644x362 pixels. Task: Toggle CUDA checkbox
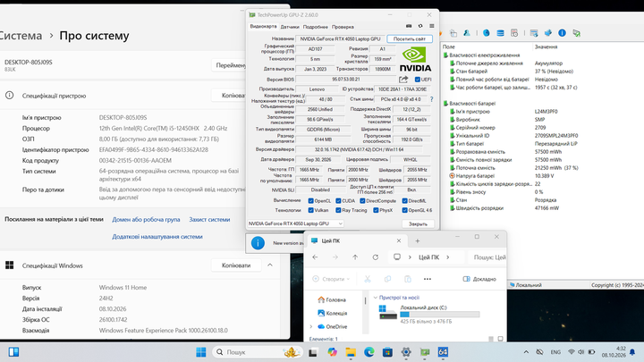coord(338,201)
